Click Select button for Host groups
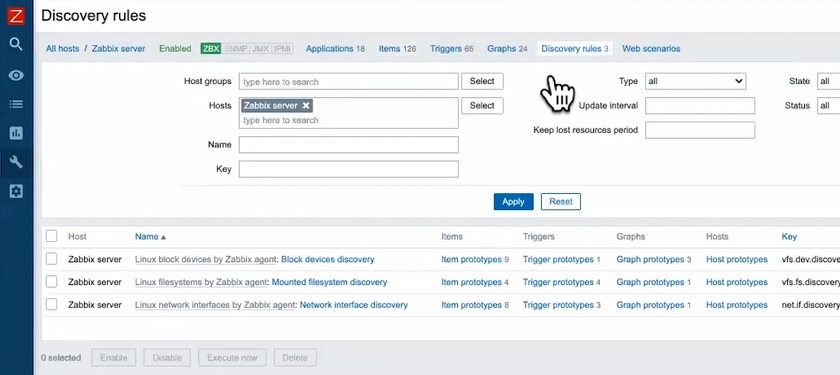This screenshot has width=840, height=375. click(482, 81)
